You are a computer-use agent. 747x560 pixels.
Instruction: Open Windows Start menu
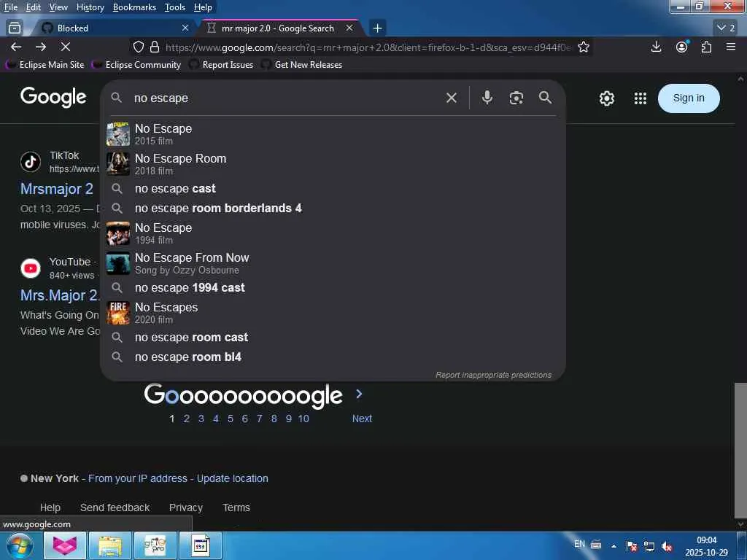pos(20,545)
